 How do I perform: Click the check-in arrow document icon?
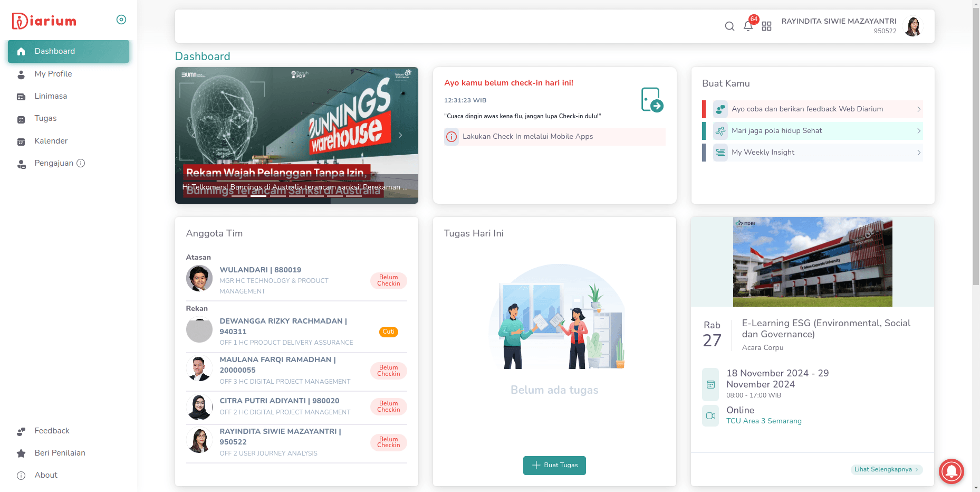pos(652,100)
